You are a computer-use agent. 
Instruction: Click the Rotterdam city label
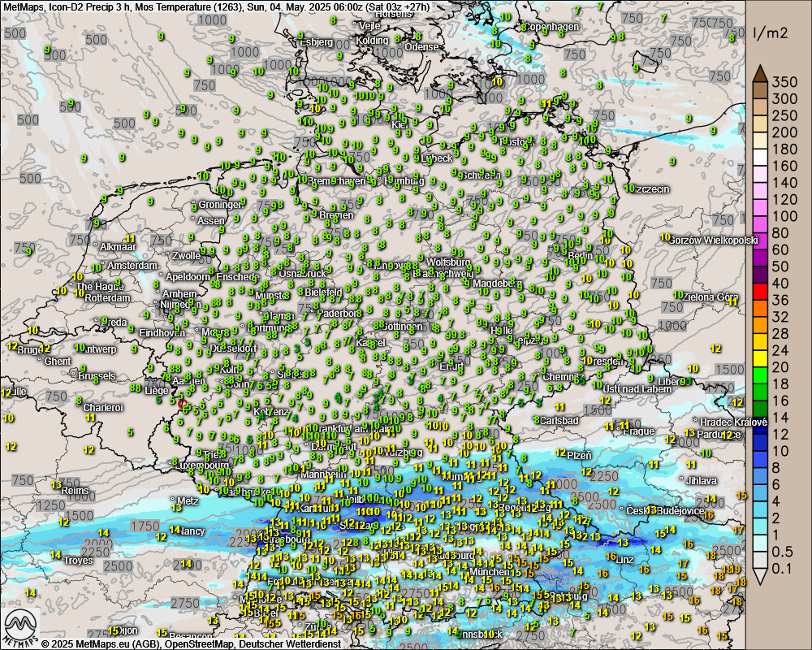[x=106, y=298]
